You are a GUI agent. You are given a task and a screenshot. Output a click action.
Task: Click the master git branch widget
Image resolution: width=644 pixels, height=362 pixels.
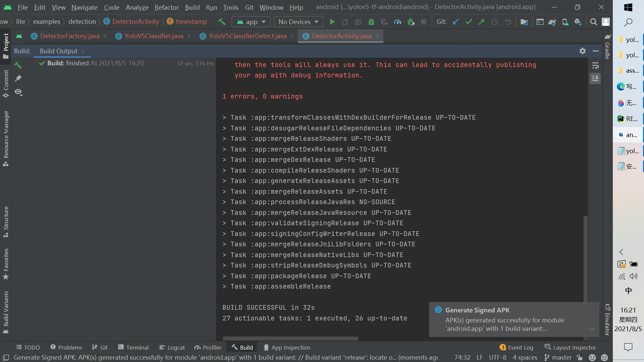(x=558, y=358)
